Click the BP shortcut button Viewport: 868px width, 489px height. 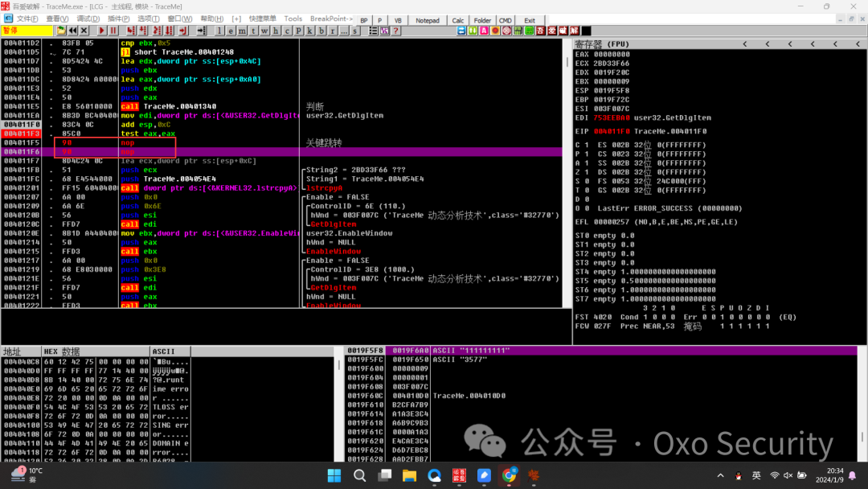[364, 20]
